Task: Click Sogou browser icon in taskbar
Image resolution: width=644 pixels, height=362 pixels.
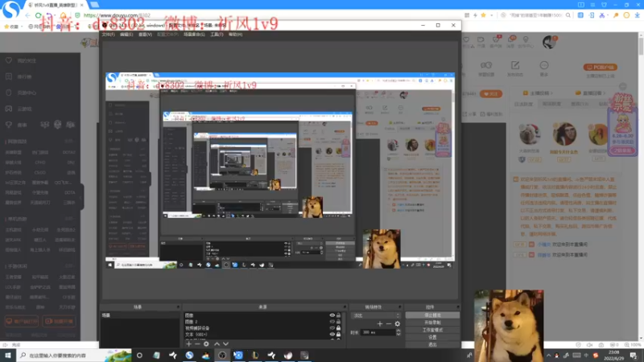Action: point(189,355)
